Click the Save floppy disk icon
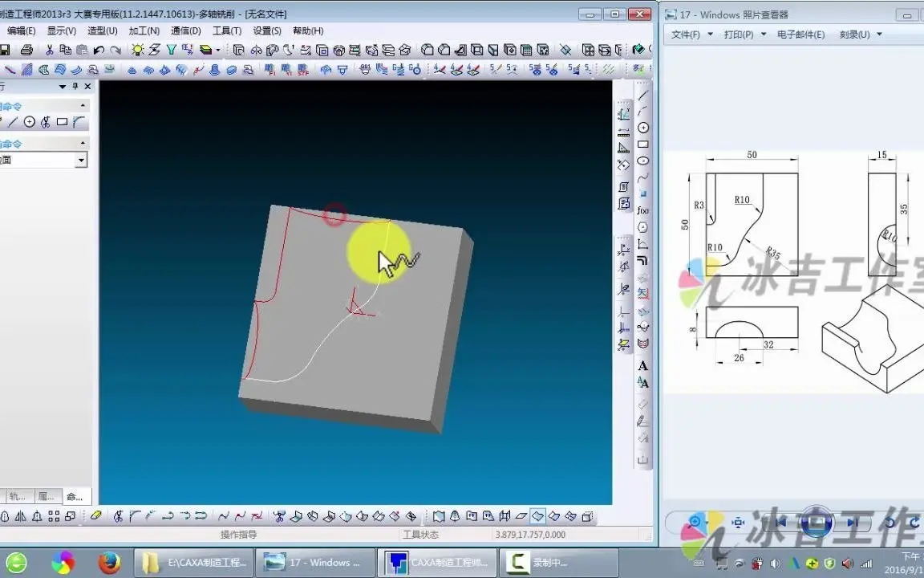This screenshot has width=924, height=578. pyautogui.click(x=5, y=50)
